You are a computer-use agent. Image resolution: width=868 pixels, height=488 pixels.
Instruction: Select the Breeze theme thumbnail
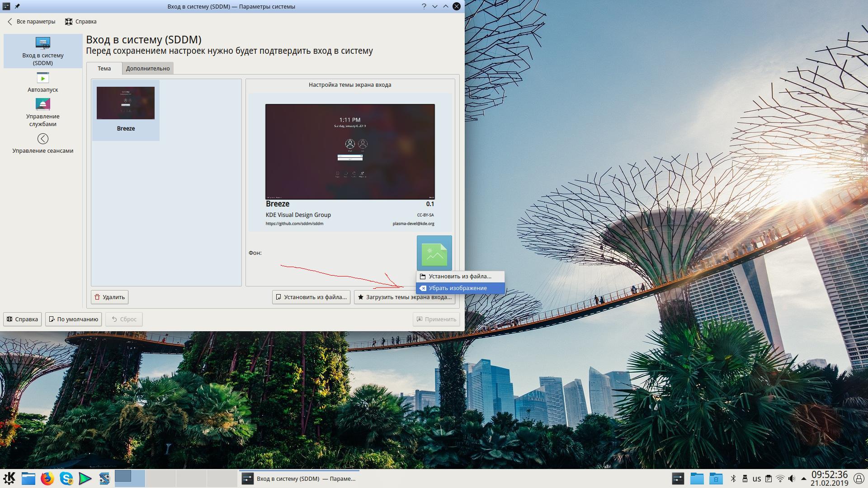point(126,110)
